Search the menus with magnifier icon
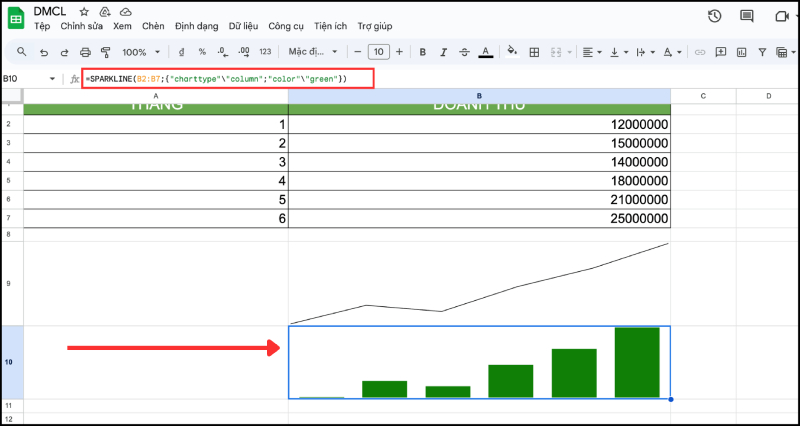 (x=21, y=52)
